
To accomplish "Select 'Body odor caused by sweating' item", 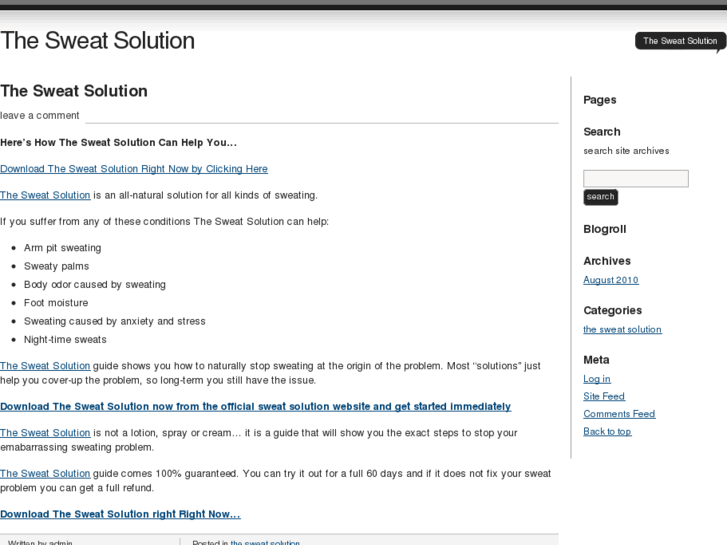I will [x=95, y=284].
